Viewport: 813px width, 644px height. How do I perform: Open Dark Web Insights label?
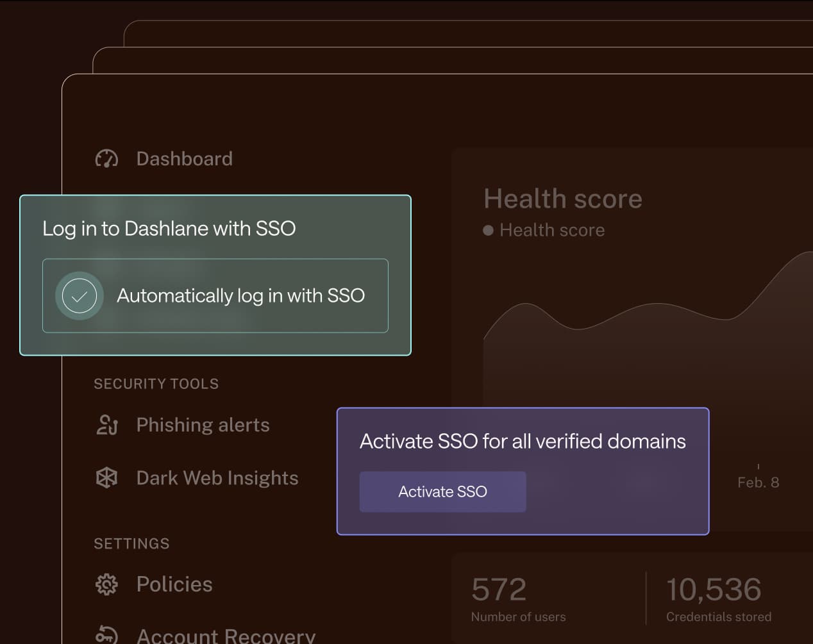217,478
